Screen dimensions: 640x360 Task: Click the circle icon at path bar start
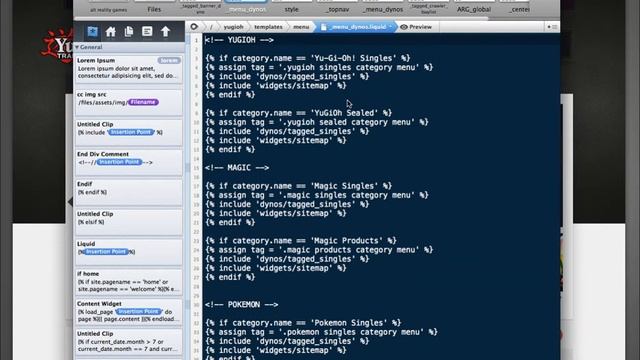tap(194, 27)
